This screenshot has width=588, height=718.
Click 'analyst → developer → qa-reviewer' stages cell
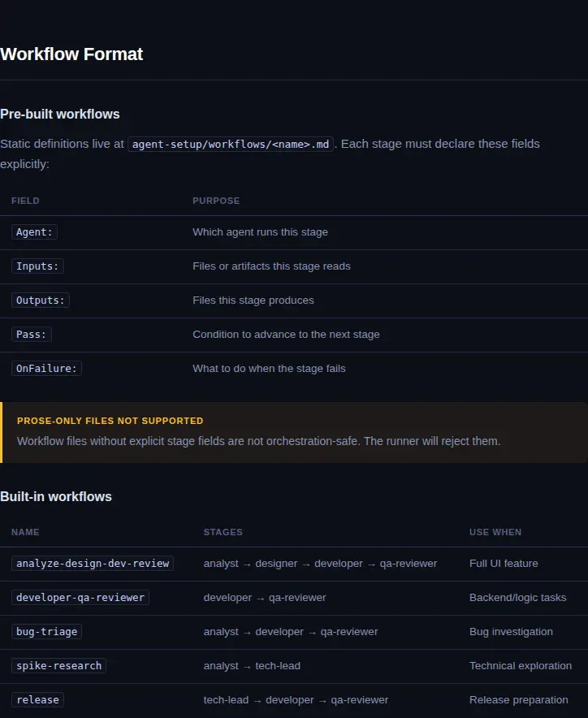coord(291,632)
